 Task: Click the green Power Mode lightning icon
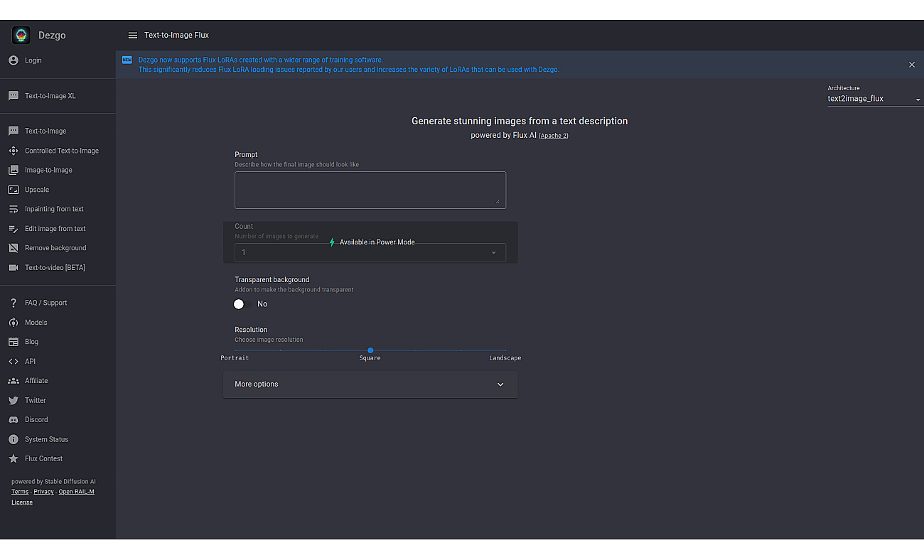[x=332, y=242]
